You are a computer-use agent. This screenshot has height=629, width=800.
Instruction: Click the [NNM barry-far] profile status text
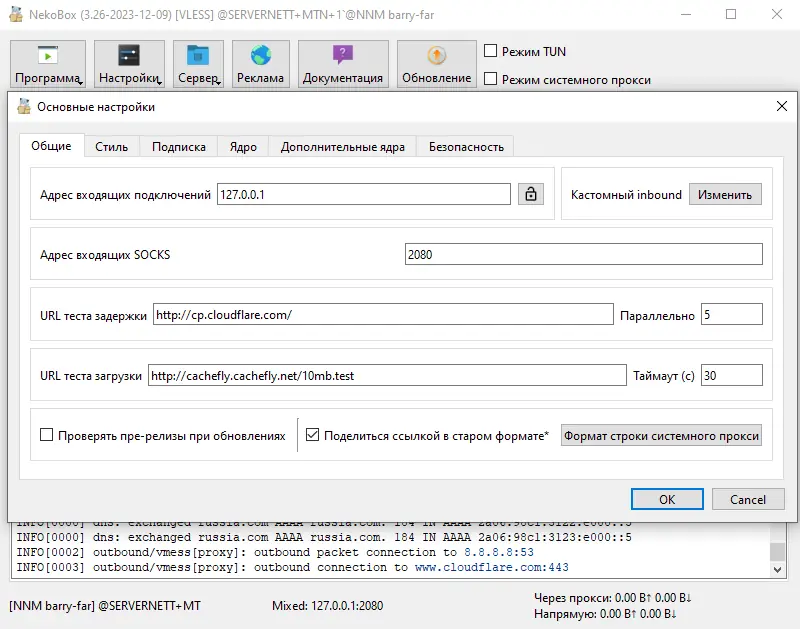(105, 606)
